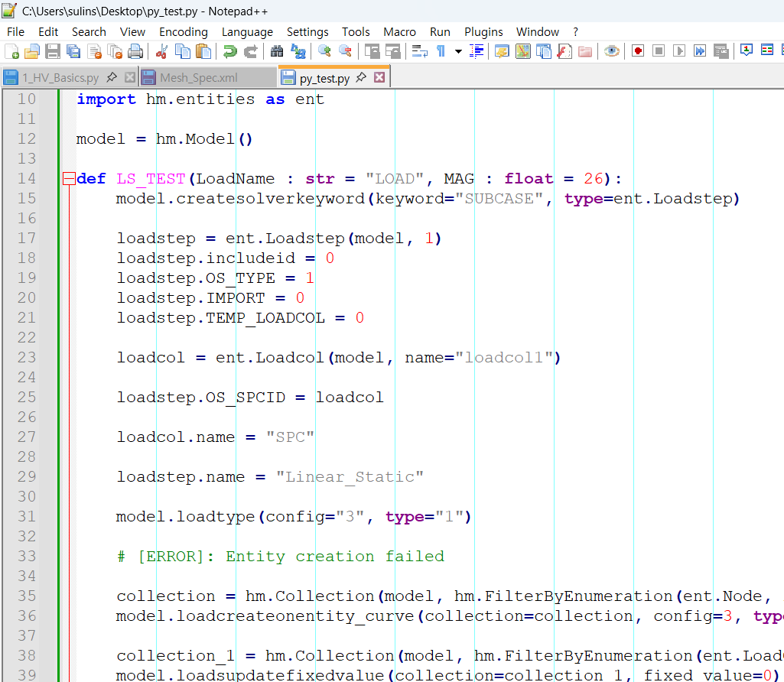Open the Replace dialog icon
Image resolution: width=784 pixels, height=682 pixels.
point(298,51)
